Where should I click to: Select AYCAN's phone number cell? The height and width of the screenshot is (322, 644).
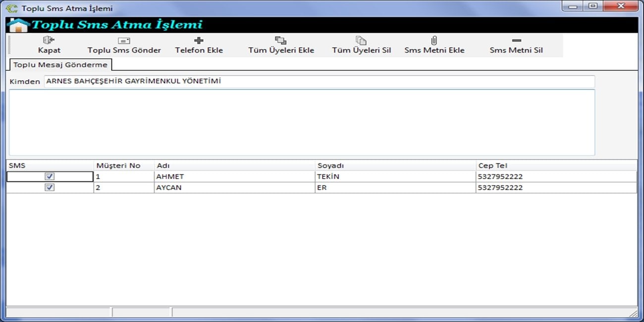(x=555, y=188)
